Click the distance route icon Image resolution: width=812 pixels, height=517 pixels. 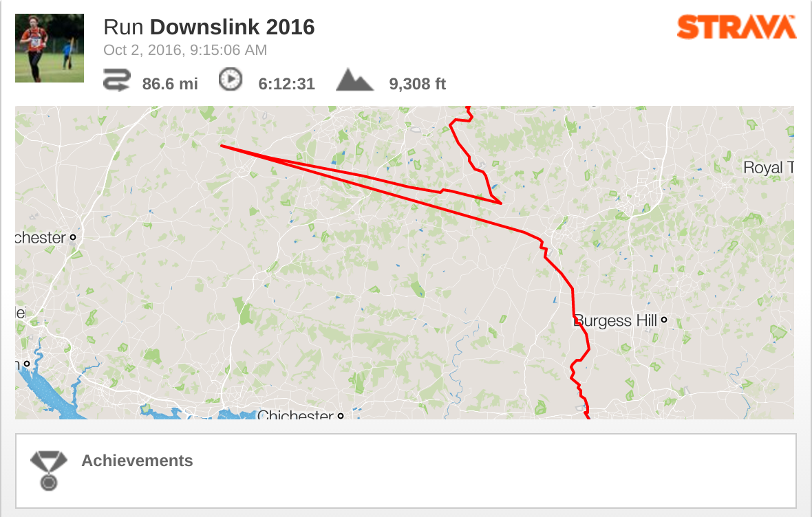tap(116, 80)
